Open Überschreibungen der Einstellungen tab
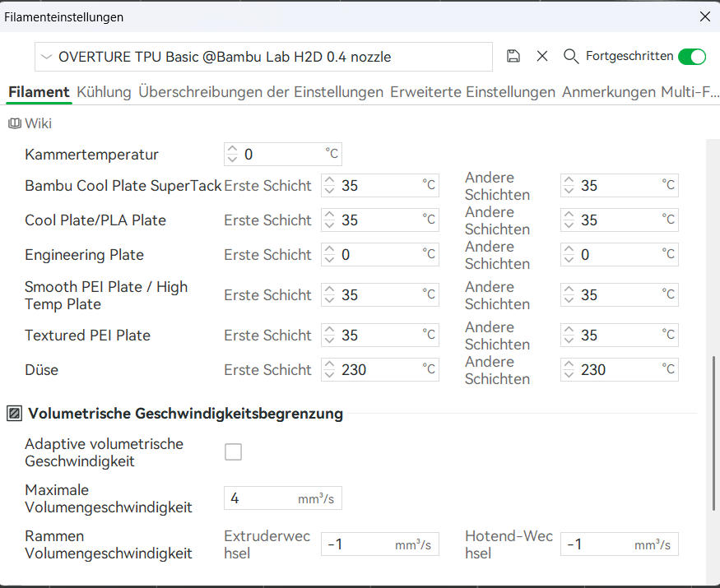 point(260,92)
